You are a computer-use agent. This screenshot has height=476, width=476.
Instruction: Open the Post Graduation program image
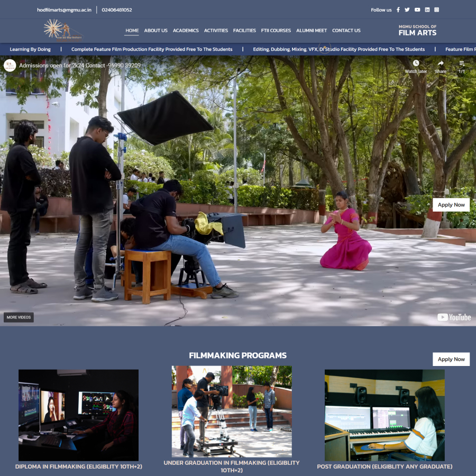(385, 415)
